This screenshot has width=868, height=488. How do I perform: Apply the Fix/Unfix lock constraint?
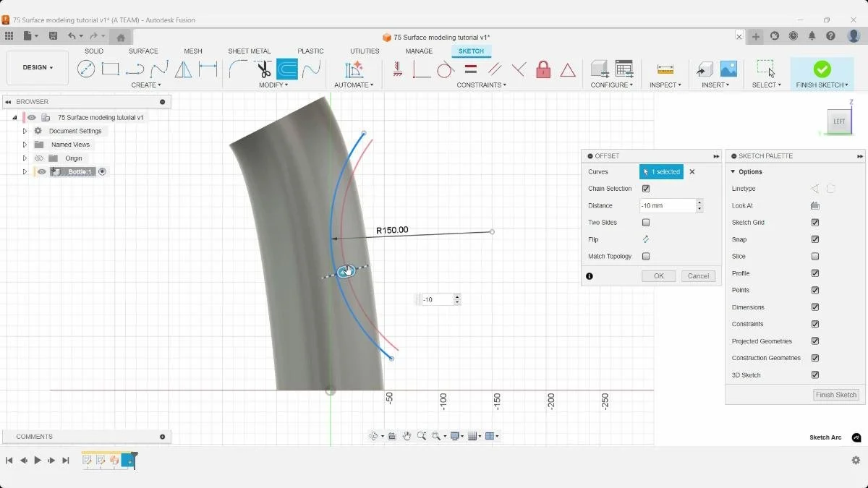[x=543, y=69]
